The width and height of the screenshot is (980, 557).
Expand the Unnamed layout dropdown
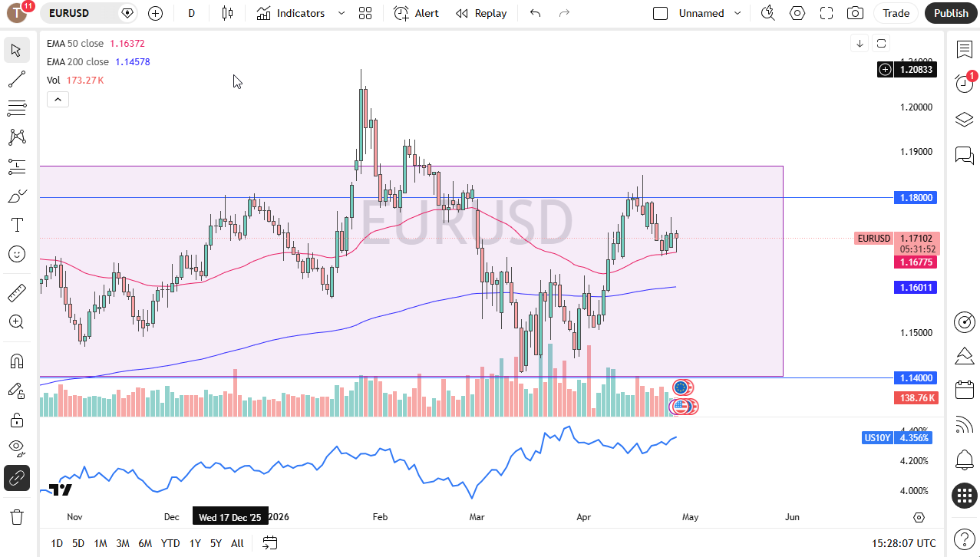click(x=737, y=13)
